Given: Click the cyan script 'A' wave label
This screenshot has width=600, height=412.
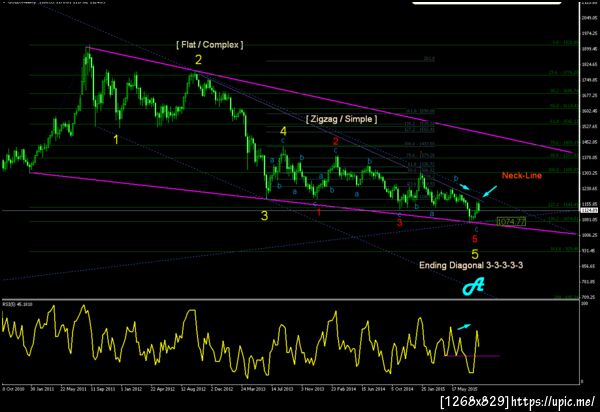Looking at the screenshot, I should click(x=473, y=286).
